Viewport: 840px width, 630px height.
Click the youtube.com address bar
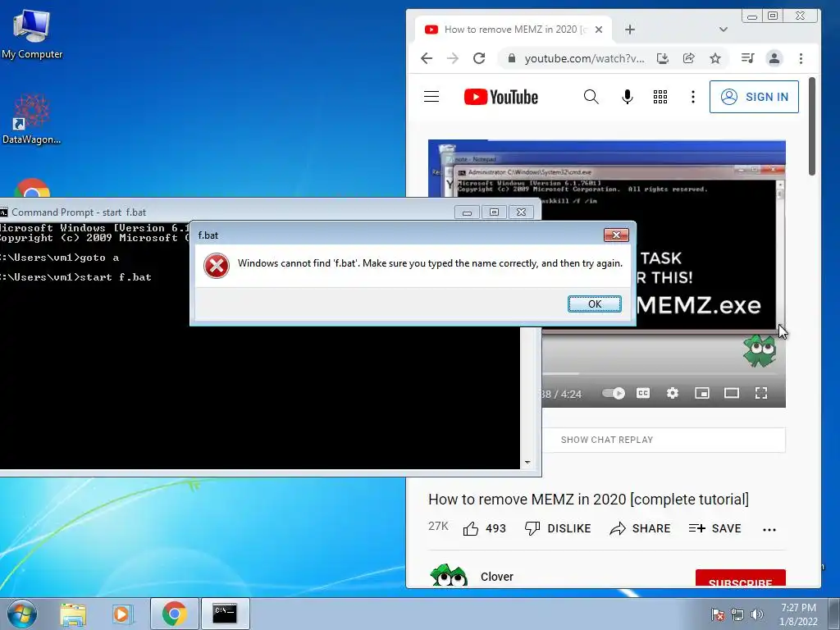pos(584,58)
